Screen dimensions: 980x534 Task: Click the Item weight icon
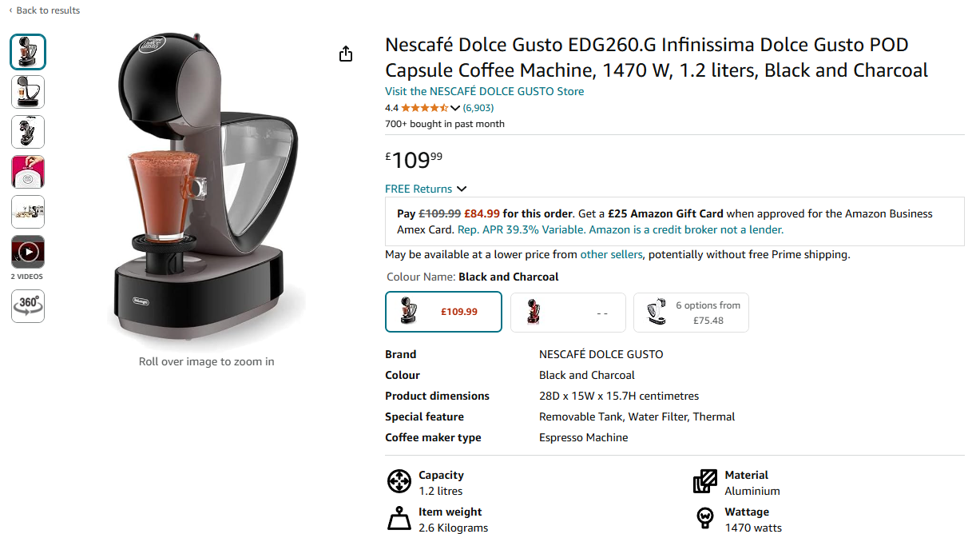click(399, 519)
